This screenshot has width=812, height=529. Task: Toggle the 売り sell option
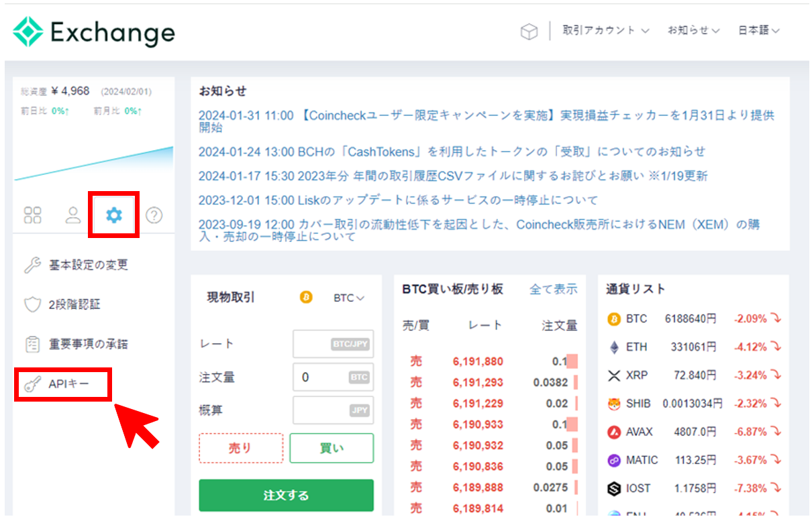pyautogui.click(x=241, y=448)
